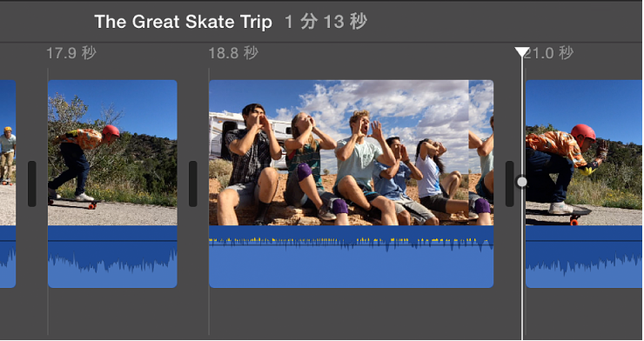
Task: Click the audio waveform under the 21.0 秒 clip
Action: pyautogui.click(x=584, y=257)
